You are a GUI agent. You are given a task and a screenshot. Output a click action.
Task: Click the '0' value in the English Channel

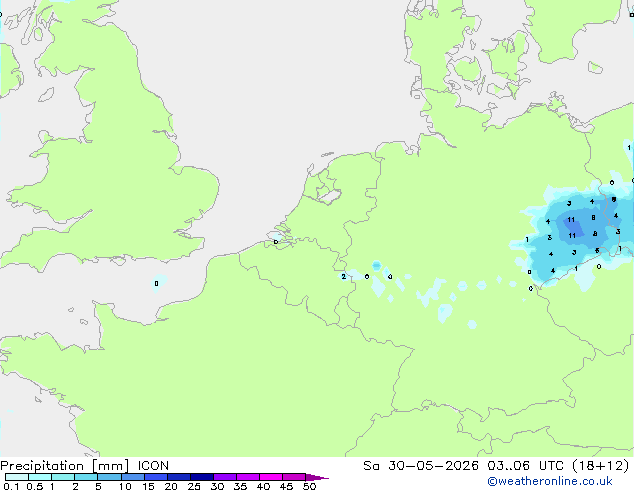tap(156, 283)
